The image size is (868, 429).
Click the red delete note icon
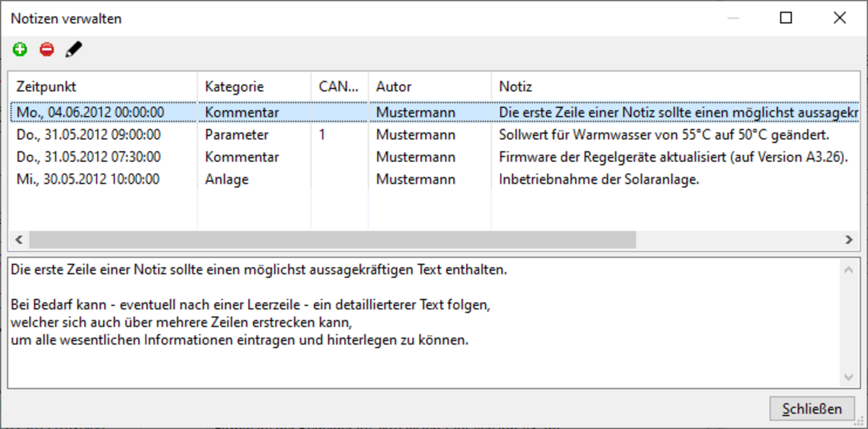pyautogui.click(x=47, y=49)
